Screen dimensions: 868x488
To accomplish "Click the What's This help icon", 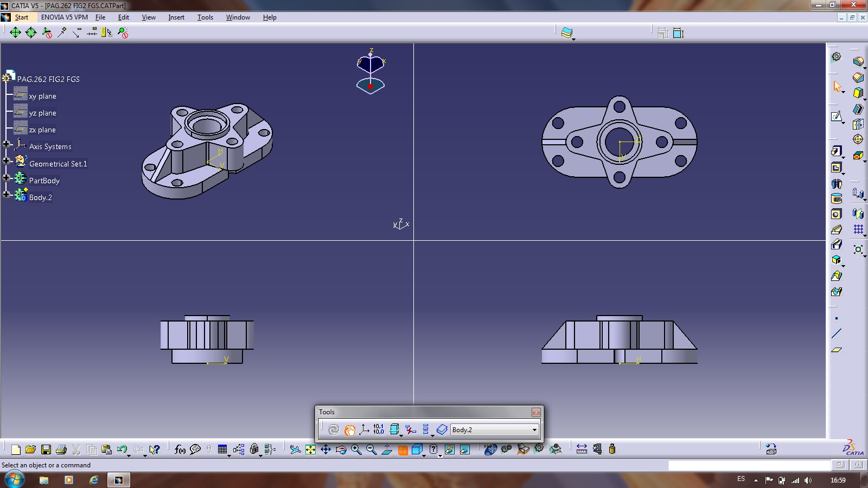I will point(155,449).
